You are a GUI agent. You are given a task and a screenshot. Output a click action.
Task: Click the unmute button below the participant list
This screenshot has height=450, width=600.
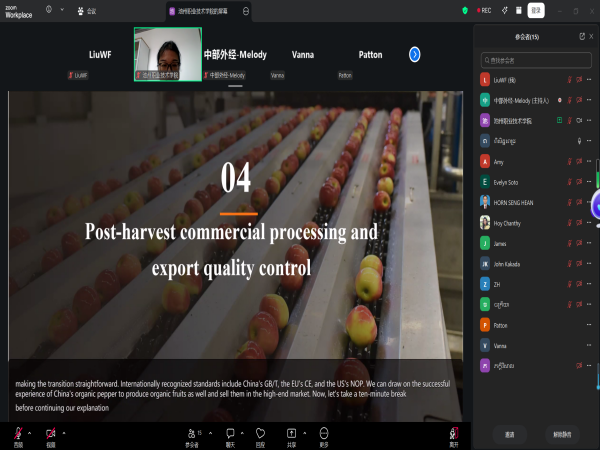562,434
